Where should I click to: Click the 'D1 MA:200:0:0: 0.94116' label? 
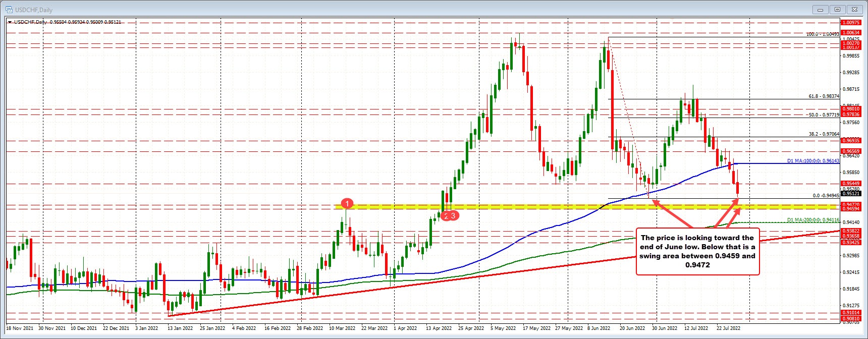click(813, 220)
